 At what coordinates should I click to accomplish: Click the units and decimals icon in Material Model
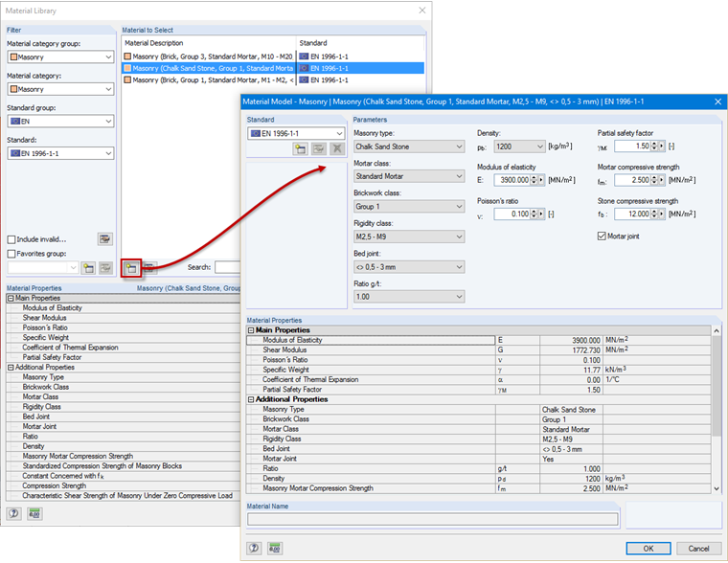pyautogui.click(x=275, y=548)
